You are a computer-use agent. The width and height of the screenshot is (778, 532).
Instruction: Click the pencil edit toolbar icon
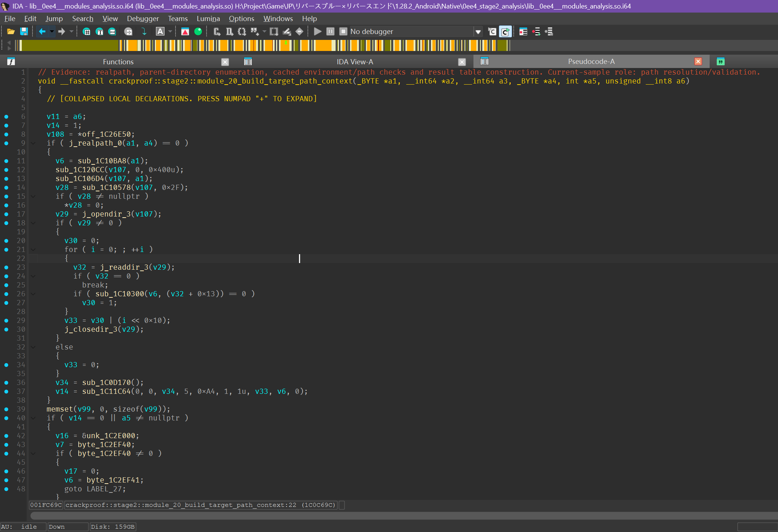click(x=287, y=32)
